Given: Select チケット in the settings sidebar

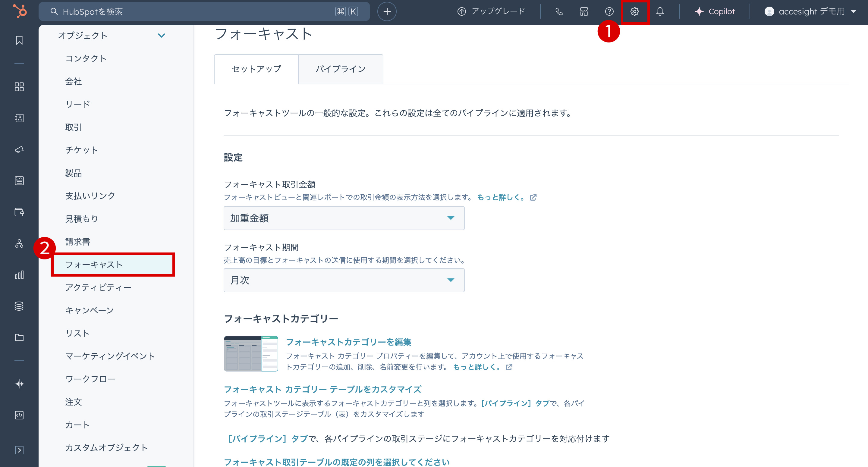Looking at the screenshot, I should click(82, 150).
